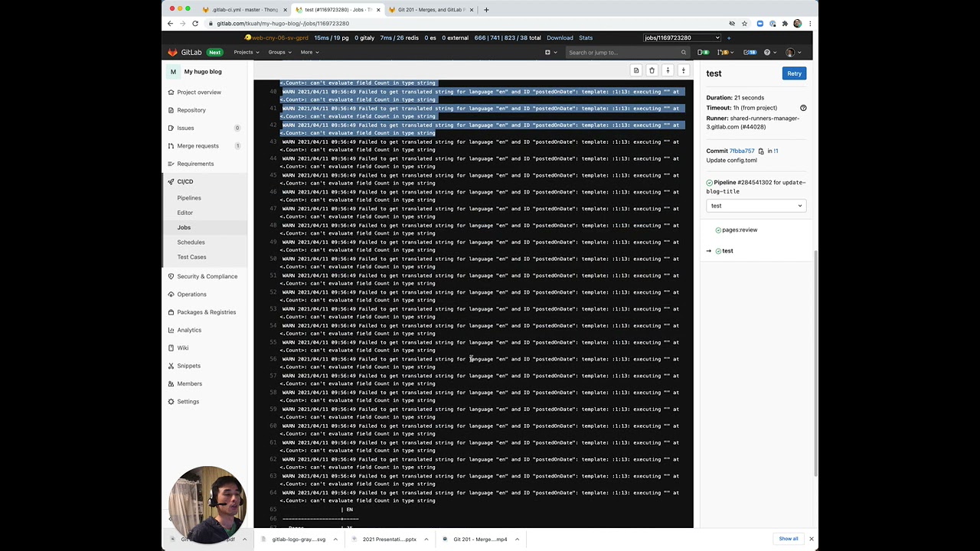Open Repository in sidebar
Image resolution: width=980 pixels, height=551 pixels.
click(191, 110)
